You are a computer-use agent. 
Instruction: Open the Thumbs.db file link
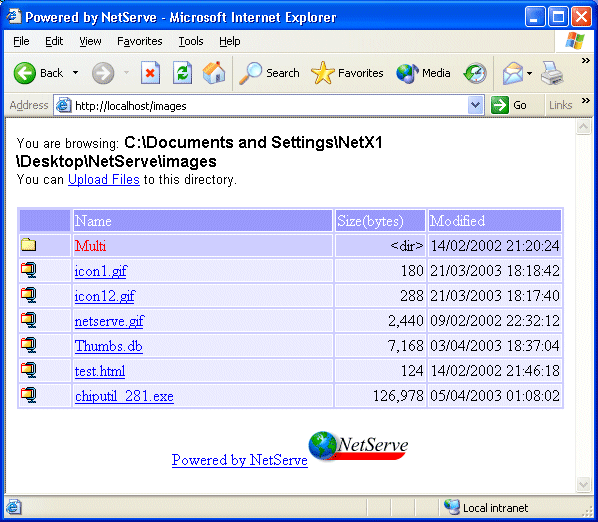[x=109, y=346]
